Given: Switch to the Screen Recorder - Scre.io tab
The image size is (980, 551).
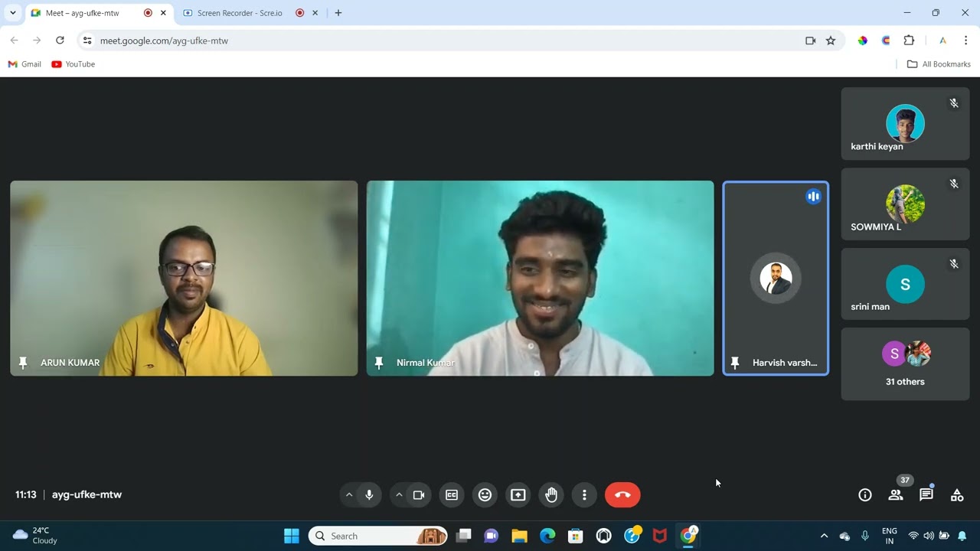Looking at the screenshot, I should (x=248, y=13).
